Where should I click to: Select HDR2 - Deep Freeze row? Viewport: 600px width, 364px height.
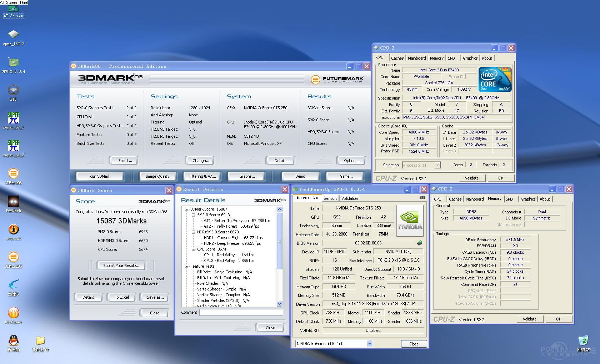232,243
